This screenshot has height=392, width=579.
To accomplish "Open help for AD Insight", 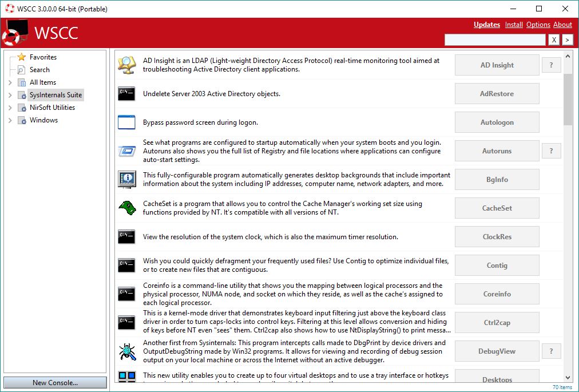I will [x=551, y=65].
